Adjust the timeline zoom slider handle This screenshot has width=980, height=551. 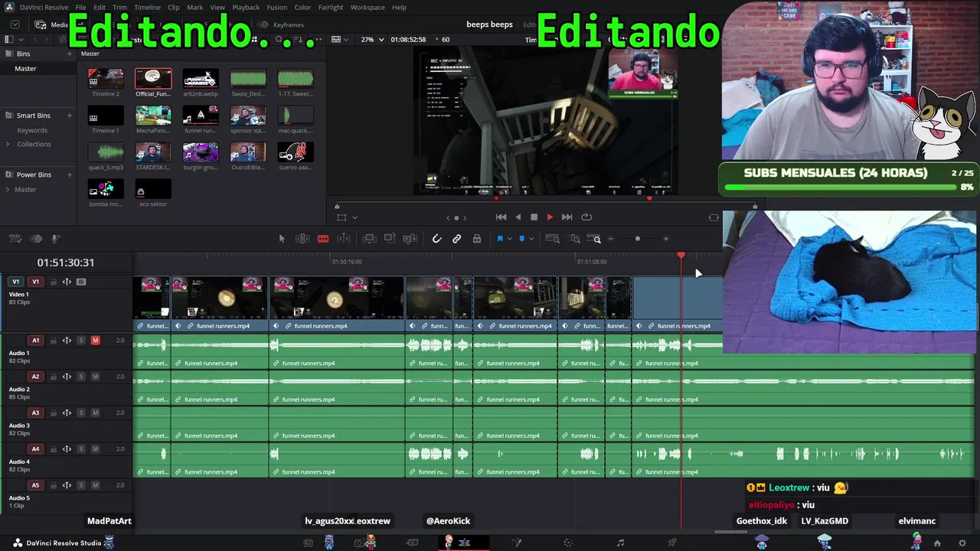pyautogui.click(x=638, y=239)
